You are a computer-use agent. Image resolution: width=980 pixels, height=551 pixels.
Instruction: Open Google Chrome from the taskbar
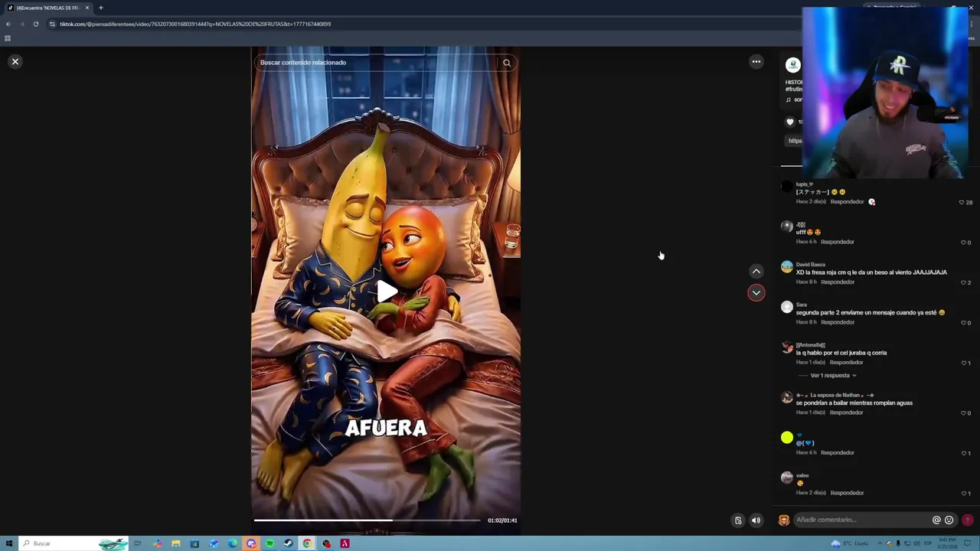[307, 543]
